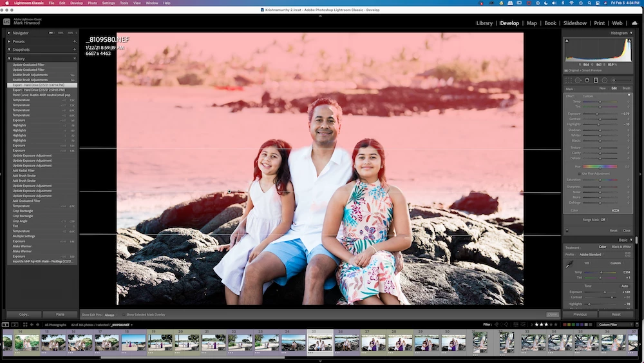Select the Radial Filter tool icon
Viewport: 644px width, 363px height.
pos(605,80)
